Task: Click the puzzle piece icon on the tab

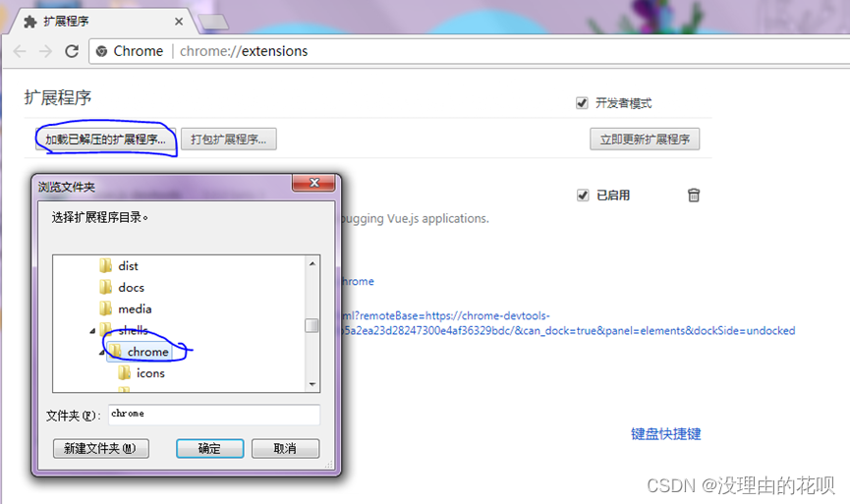Action: click(30, 22)
